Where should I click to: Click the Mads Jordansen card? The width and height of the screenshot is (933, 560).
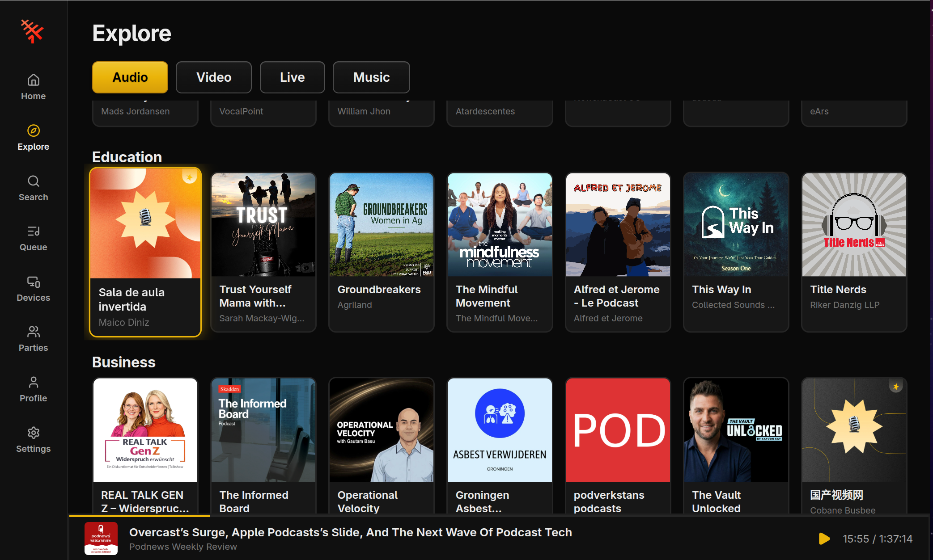(x=145, y=113)
